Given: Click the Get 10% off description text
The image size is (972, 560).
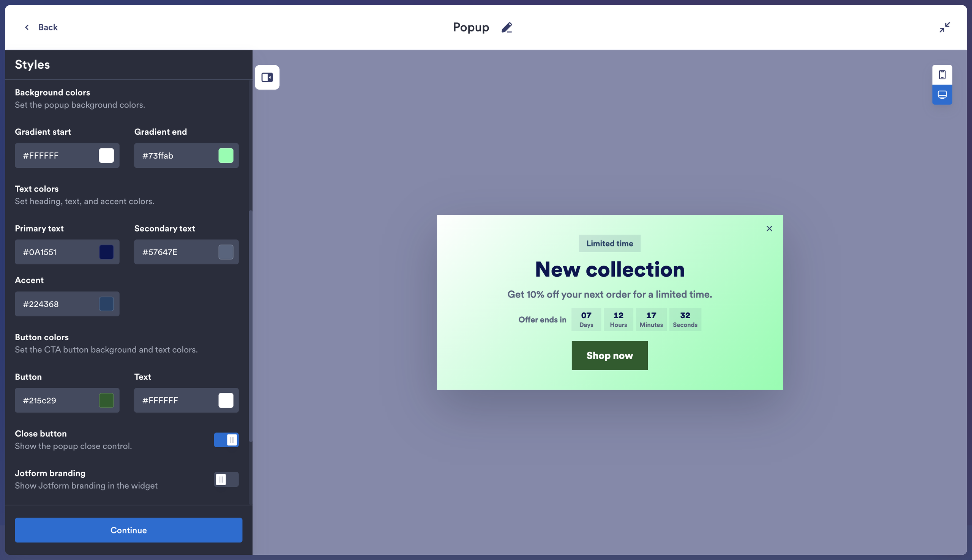Looking at the screenshot, I should [609, 294].
